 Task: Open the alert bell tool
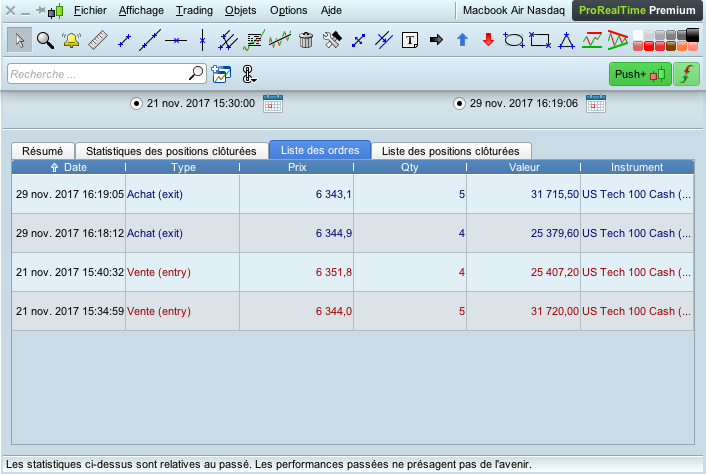(71, 40)
